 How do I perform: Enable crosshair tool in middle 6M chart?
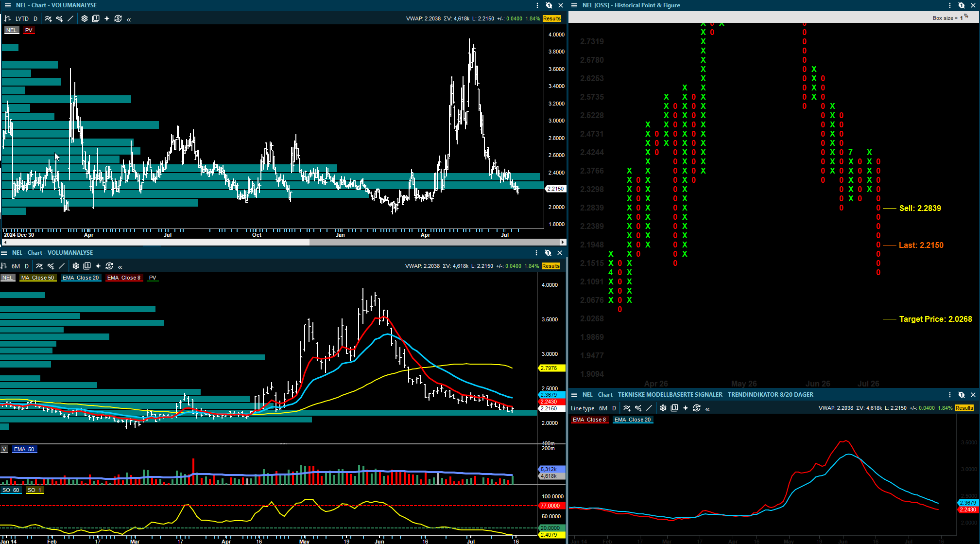tap(98, 266)
